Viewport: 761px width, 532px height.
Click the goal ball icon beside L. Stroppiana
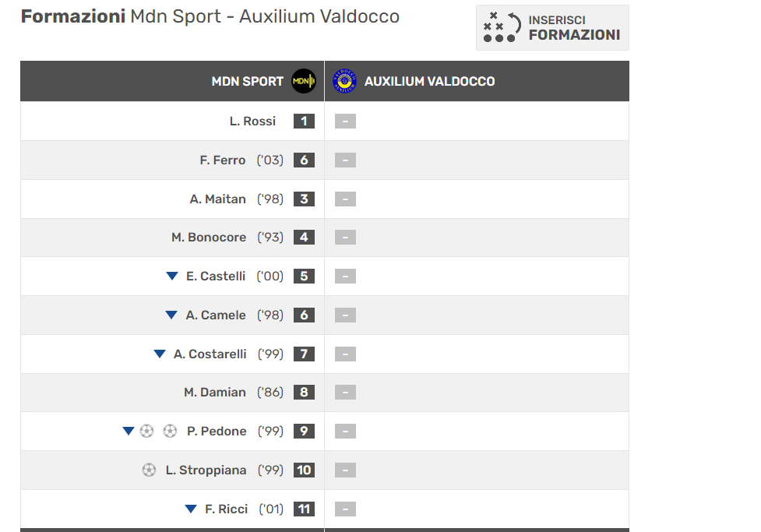[149, 470]
